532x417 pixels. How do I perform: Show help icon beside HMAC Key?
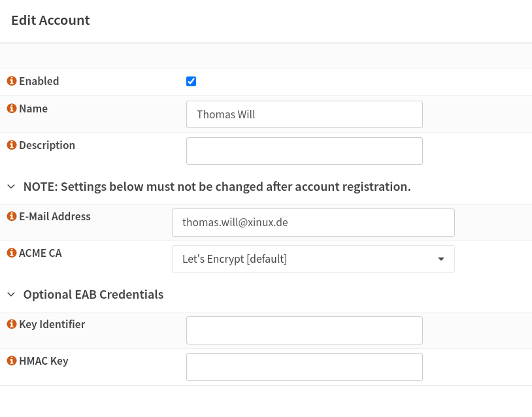(11, 361)
